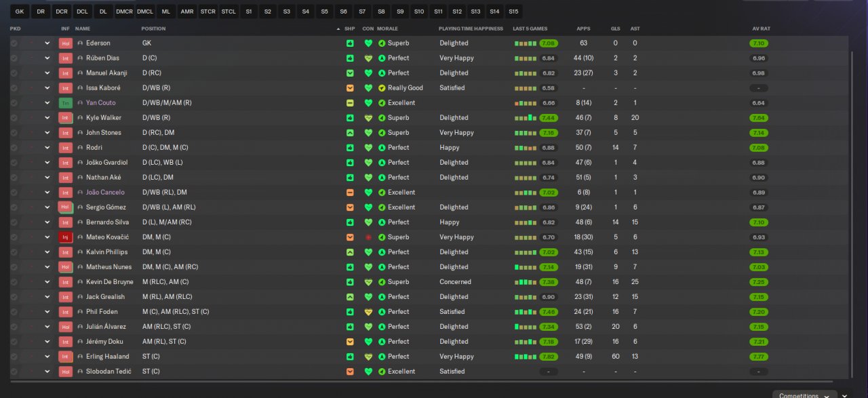Viewport: 868px width, 398px height.
Task: Click Haaland's 60 goals cell
Action: tap(615, 357)
